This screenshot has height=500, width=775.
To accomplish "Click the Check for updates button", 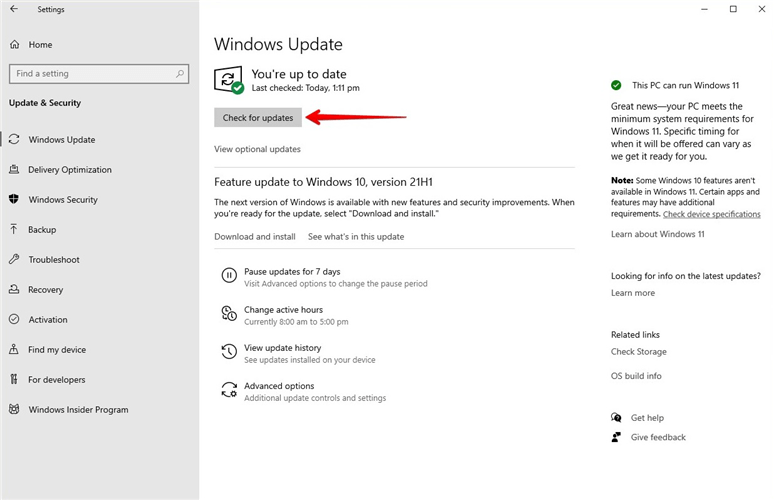I will (x=258, y=118).
